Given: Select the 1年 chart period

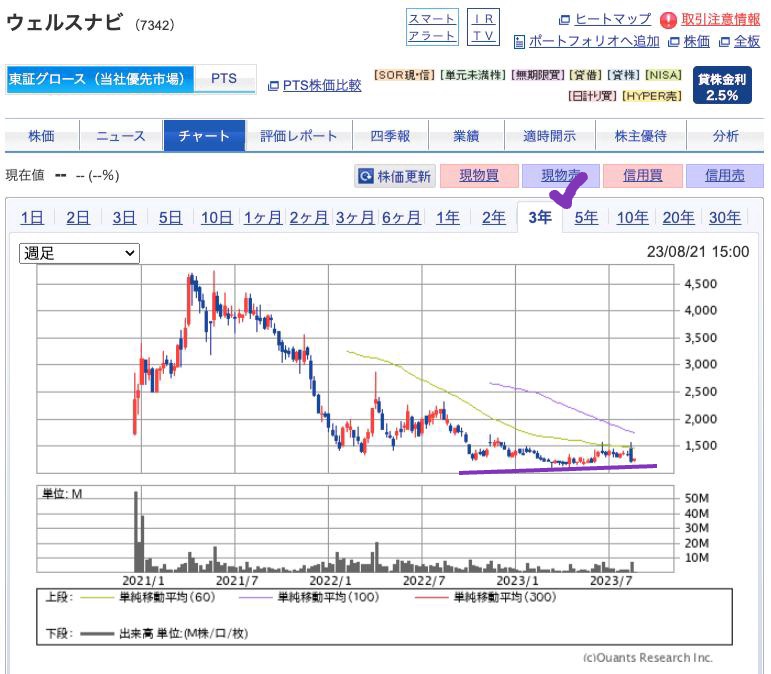Looking at the screenshot, I should 448,217.
